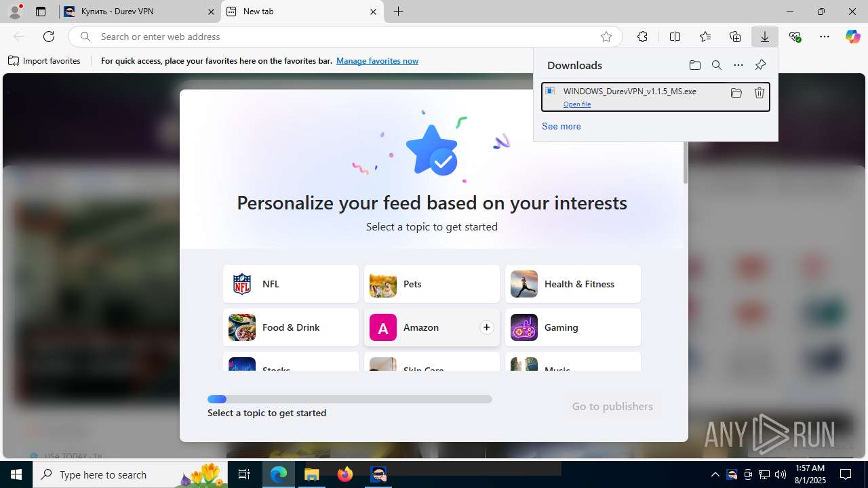This screenshot has width=868, height=488.
Task: Open the Copilot sidebar icon
Action: click(x=852, y=37)
